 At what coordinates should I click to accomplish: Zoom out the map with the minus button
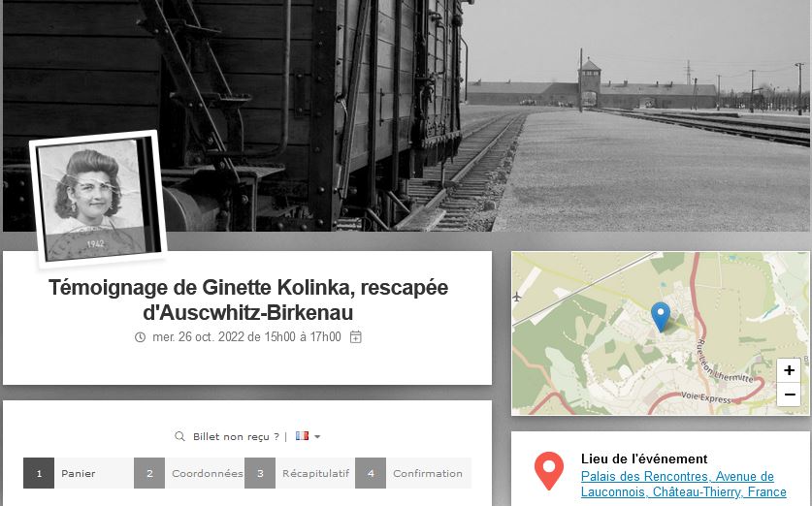pos(789,395)
